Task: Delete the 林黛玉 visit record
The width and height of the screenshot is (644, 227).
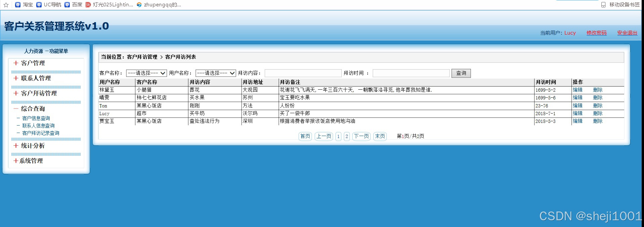Action: (x=598, y=90)
